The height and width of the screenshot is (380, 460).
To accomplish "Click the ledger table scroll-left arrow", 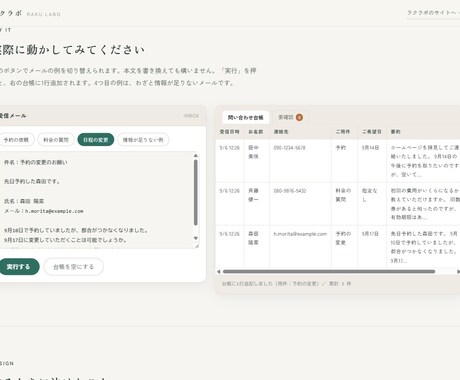I will (219, 272).
